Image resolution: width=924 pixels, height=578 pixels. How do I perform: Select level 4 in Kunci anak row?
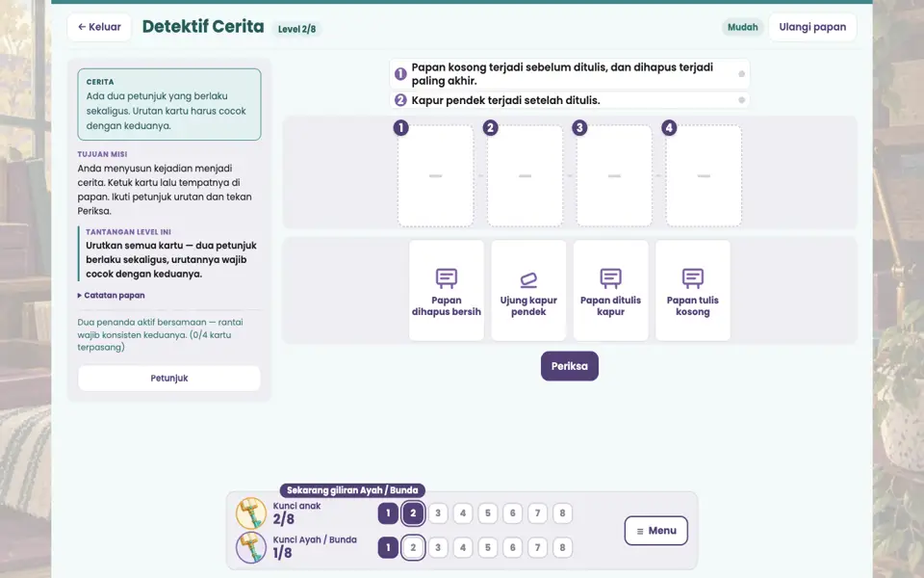[x=463, y=513]
